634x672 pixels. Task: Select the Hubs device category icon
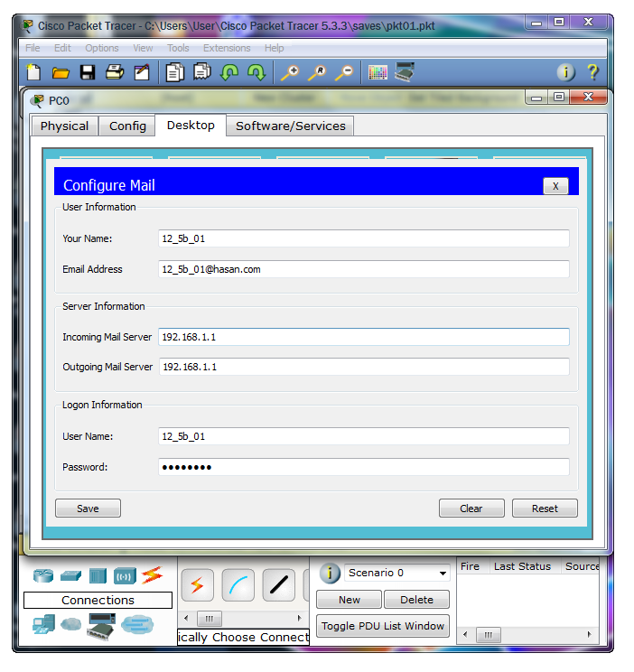point(98,575)
